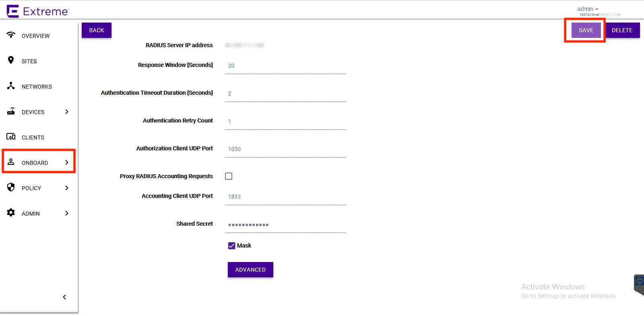644x316 pixels.
Task: Click the Advanced button
Action: pyautogui.click(x=250, y=270)
